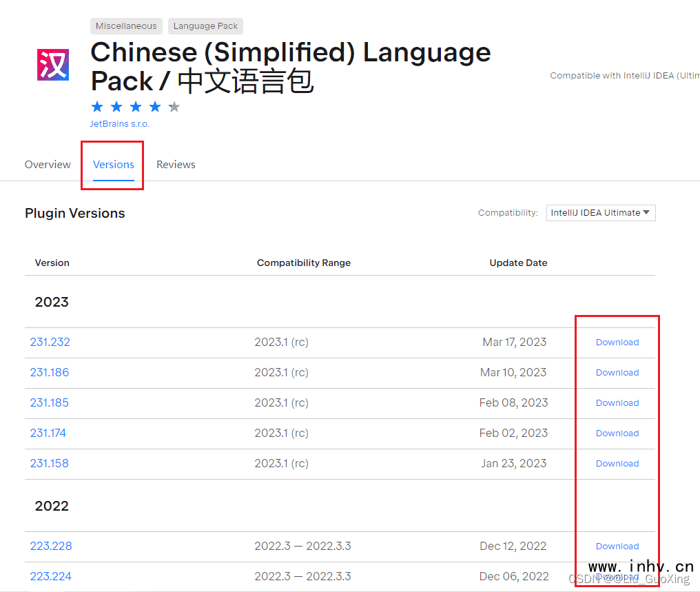This screenshot has height=592, width=700.
Task: Switch to the Overview tab
Action: (x=48, y=164)
